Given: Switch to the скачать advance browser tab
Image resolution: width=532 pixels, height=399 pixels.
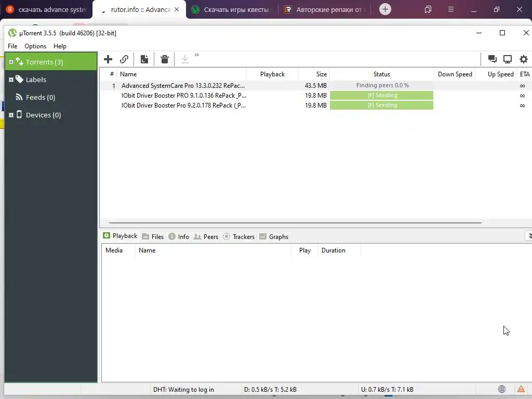Looking at the screenshot, I should [46, 9].
